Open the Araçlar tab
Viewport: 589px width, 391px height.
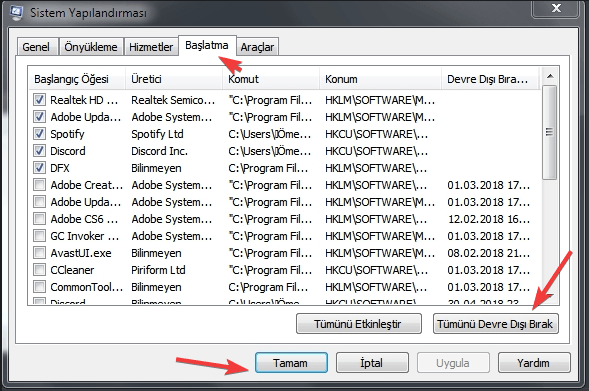tap(257, 47)
